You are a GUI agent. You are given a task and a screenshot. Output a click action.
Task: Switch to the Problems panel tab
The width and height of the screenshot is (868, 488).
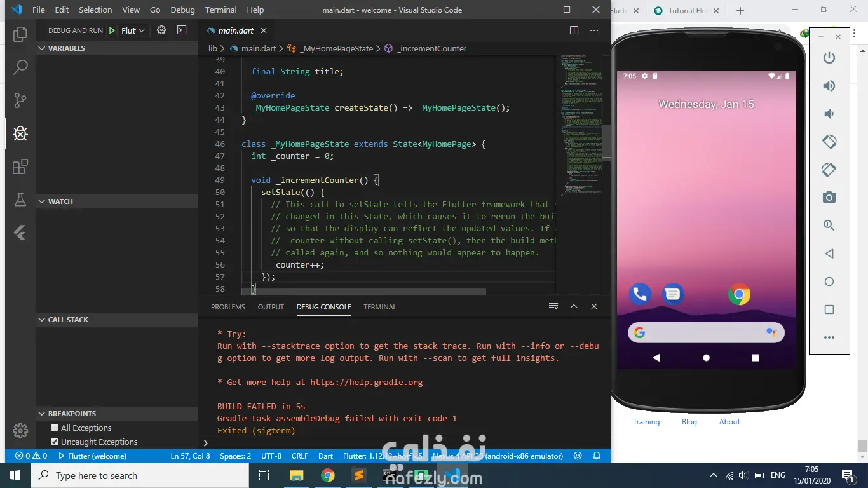tap(227, 307)
